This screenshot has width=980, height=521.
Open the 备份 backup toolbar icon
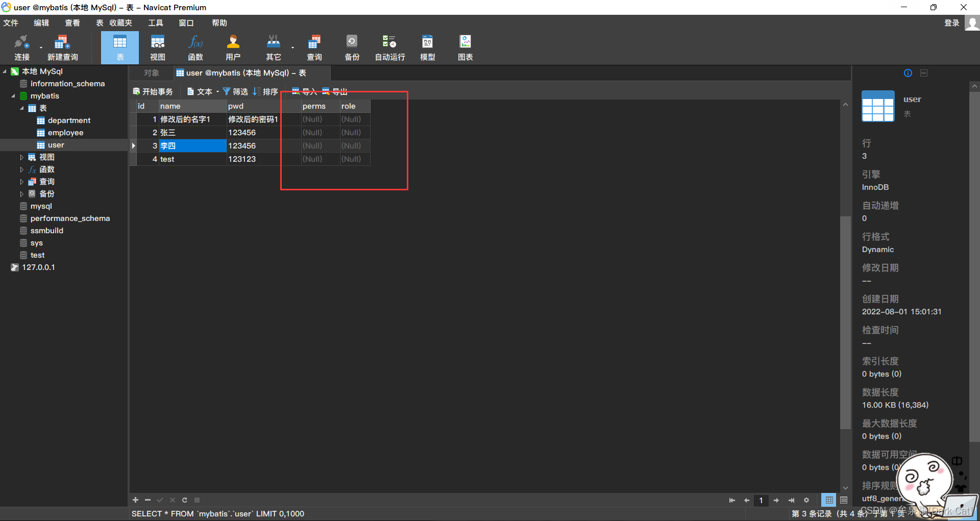tap(352, 47)
